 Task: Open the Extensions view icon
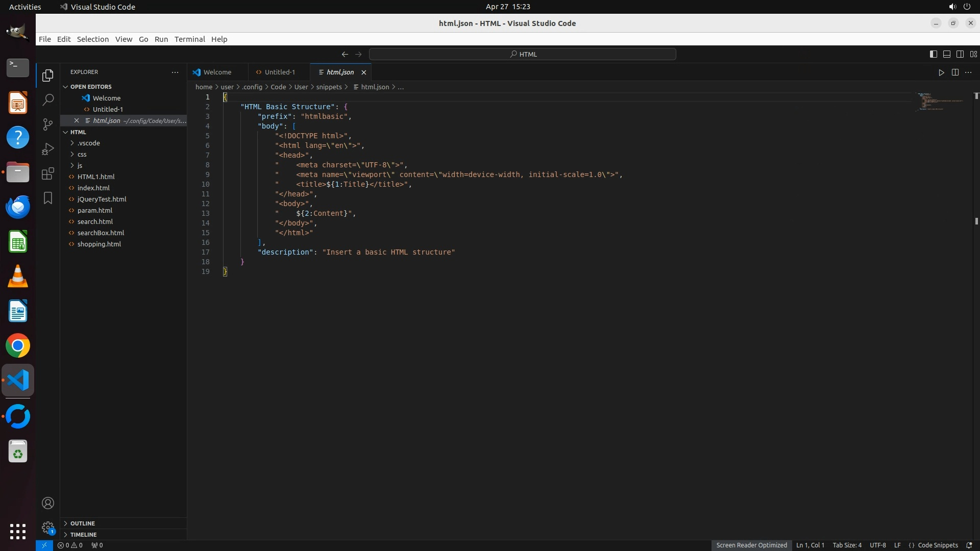(x=48, y=173)
